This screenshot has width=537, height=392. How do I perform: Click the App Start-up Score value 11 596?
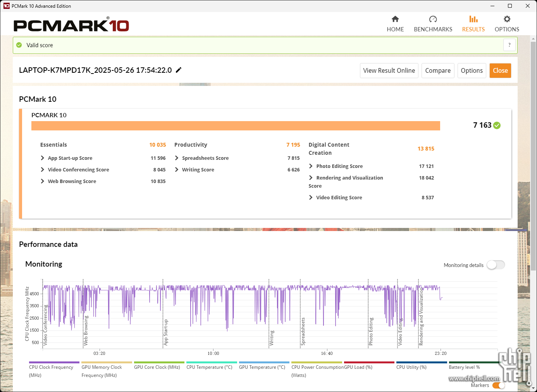pos(158,158)
